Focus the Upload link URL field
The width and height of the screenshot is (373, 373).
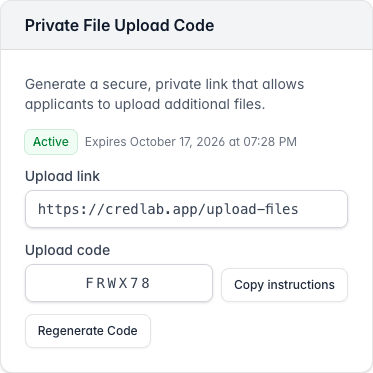[186, 209]
